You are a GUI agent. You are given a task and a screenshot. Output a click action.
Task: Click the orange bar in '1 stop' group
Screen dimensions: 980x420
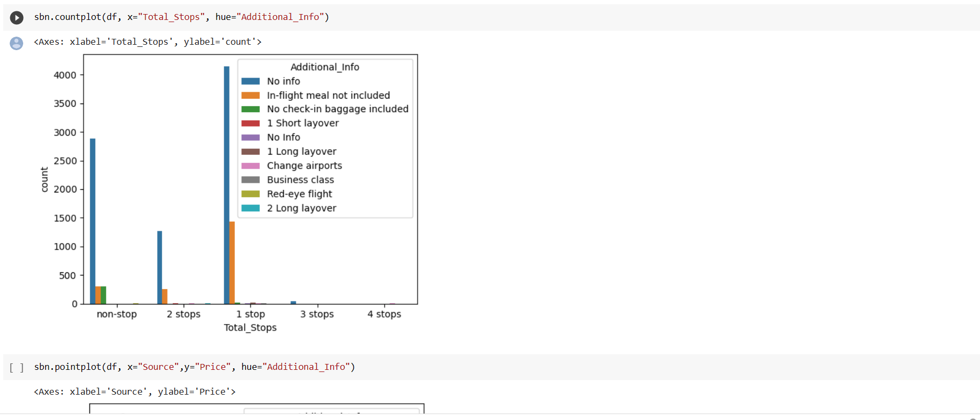point(232,263)
